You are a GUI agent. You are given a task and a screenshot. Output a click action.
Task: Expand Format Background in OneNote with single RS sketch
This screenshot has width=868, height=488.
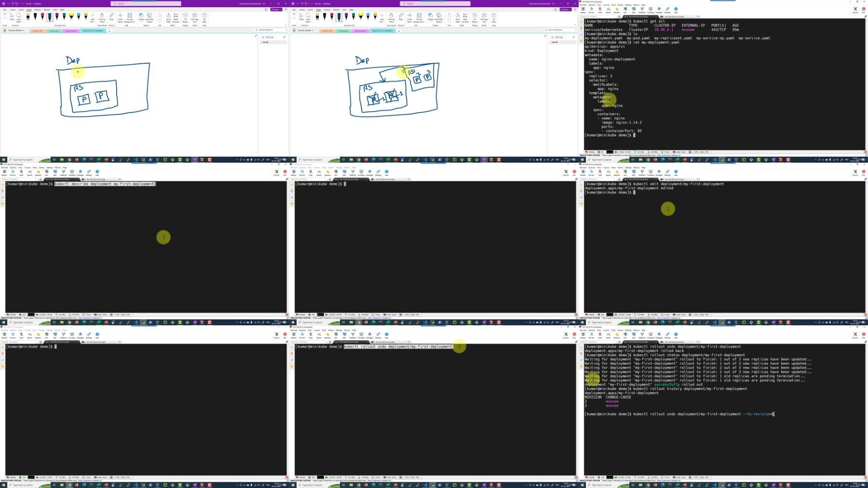[130, 18]
